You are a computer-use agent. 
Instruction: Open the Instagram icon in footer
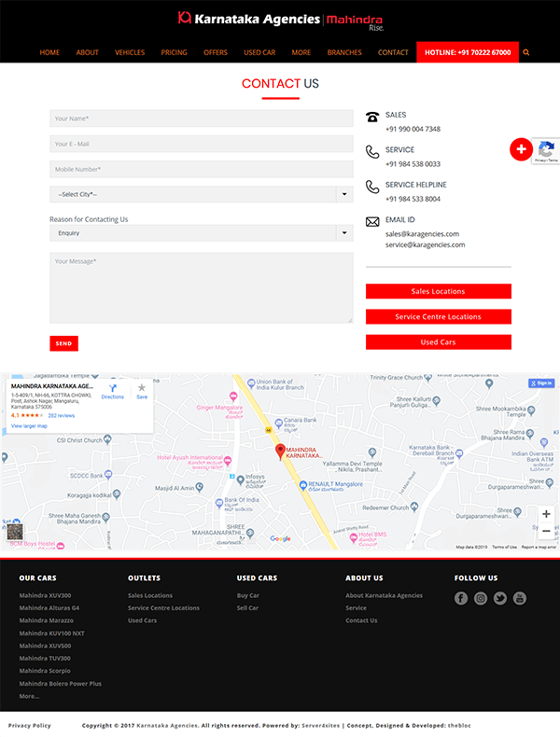point(481,598)
